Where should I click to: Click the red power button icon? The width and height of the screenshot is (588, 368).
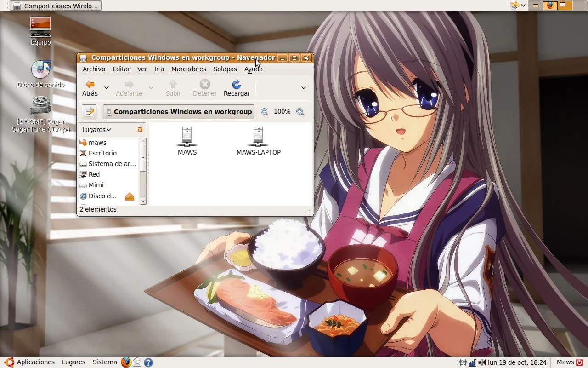pyautogui.click(x=580, y=362)
